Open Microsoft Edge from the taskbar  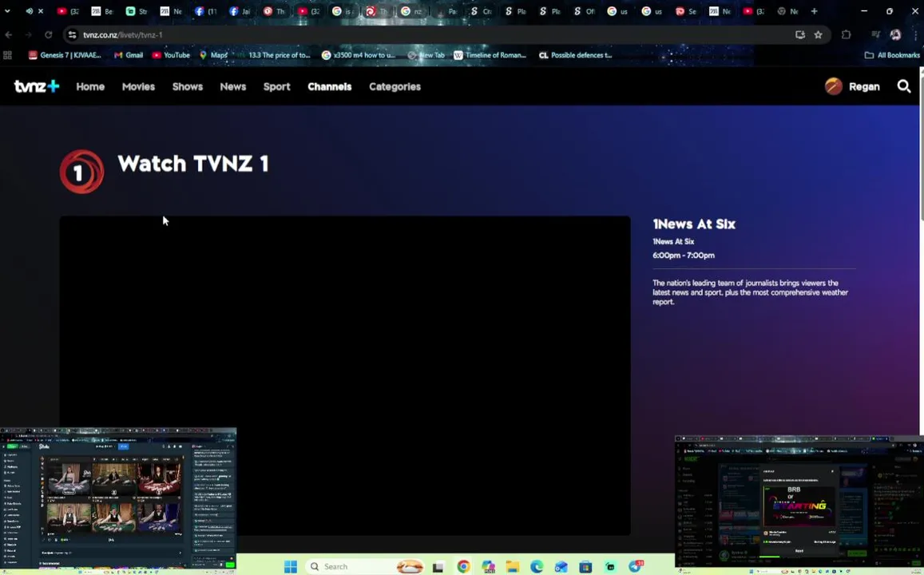[536, 567]
